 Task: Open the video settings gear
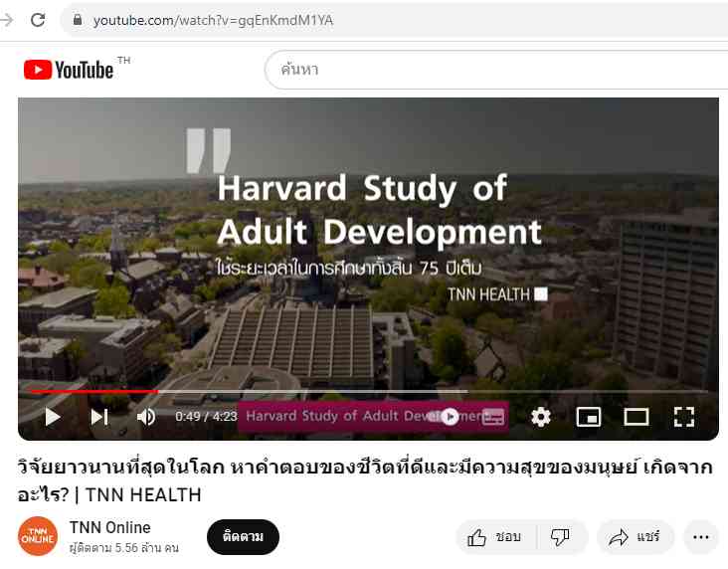point(541,417)
